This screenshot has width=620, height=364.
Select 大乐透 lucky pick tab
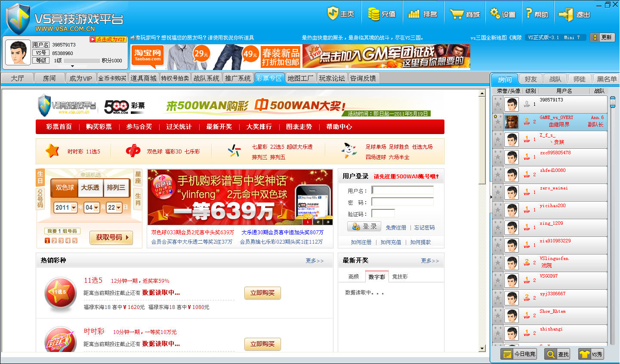pos(90,188)
